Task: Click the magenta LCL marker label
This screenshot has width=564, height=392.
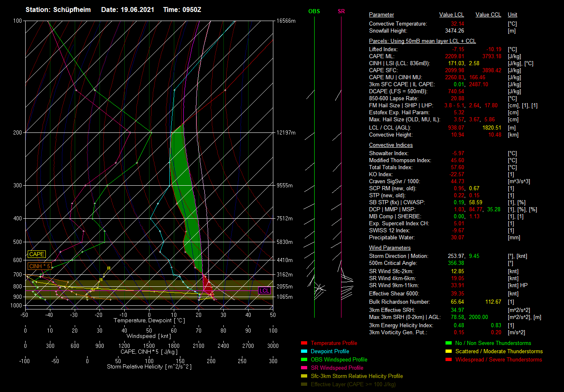Action: [x=264, y=291]
